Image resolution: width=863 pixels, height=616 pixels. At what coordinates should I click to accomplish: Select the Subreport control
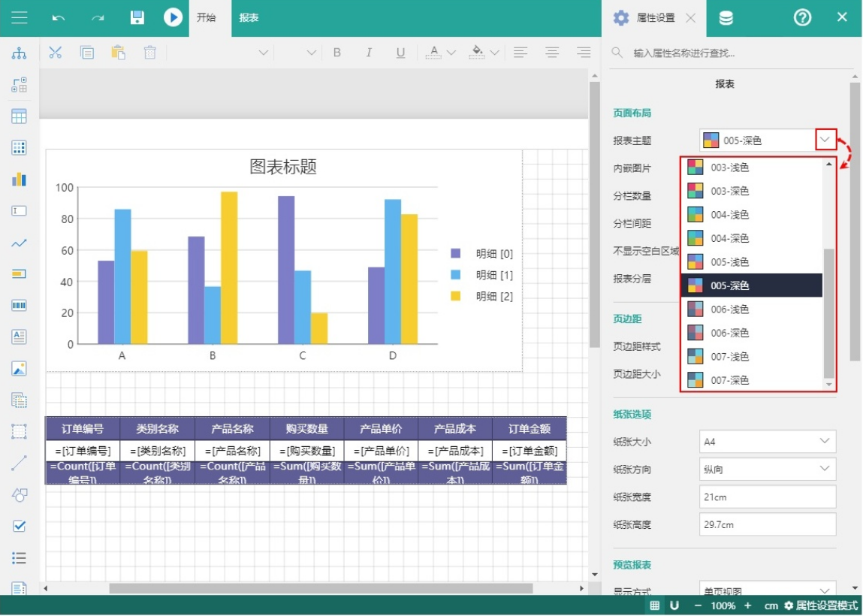point(20,400)
